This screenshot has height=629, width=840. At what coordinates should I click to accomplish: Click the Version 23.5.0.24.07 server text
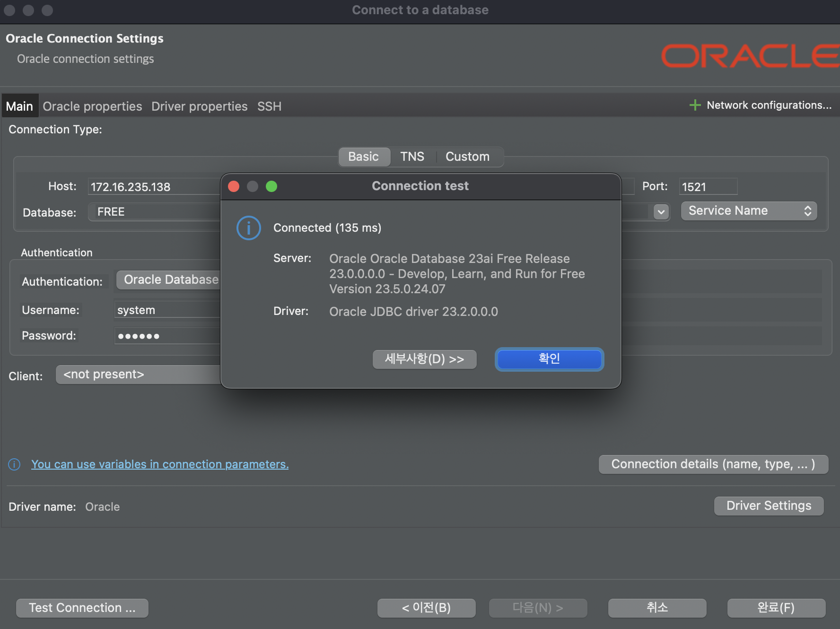click(387, 289)
